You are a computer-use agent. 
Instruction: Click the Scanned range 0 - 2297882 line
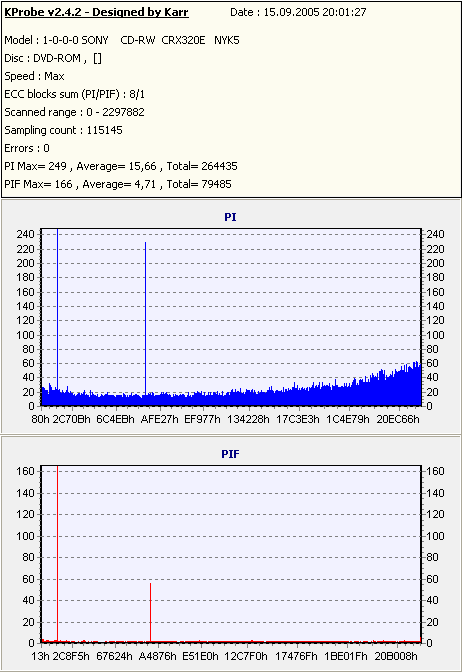75,112
